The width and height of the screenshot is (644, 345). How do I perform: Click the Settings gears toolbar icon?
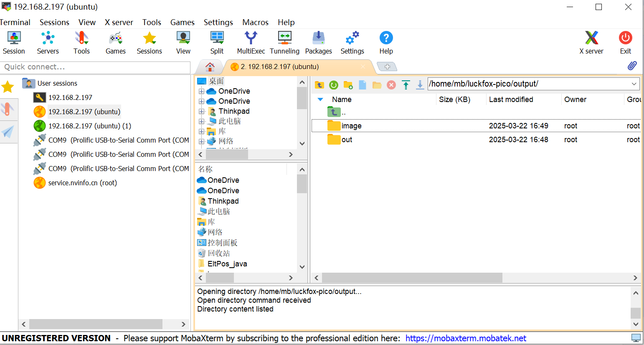coord(352,43)
